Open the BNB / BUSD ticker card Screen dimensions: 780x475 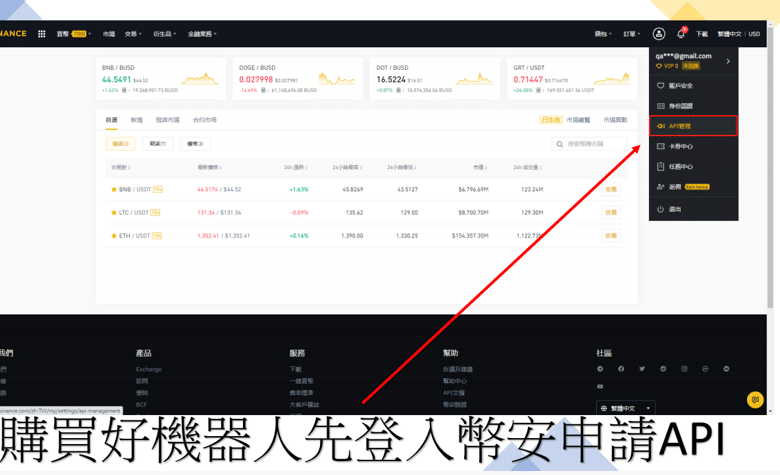[x=161, y=79]
